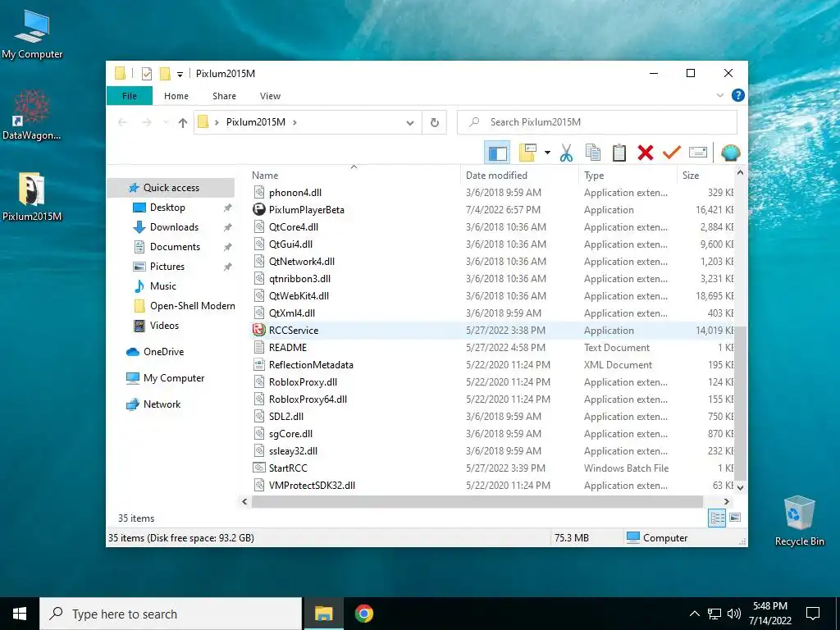Select the StartRCC batch file
This screenshot has height=630, width=840.
coord(288,468)
